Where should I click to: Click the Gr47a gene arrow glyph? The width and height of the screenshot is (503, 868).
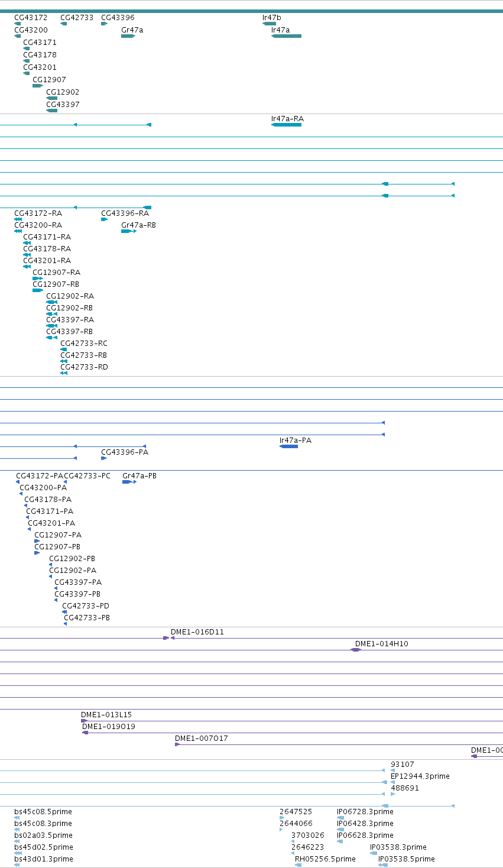point(128,36)
